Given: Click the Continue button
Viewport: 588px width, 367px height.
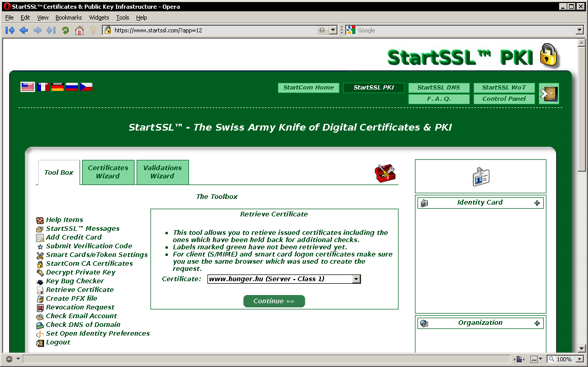Looking at the screenshot, I should (274, 301).
